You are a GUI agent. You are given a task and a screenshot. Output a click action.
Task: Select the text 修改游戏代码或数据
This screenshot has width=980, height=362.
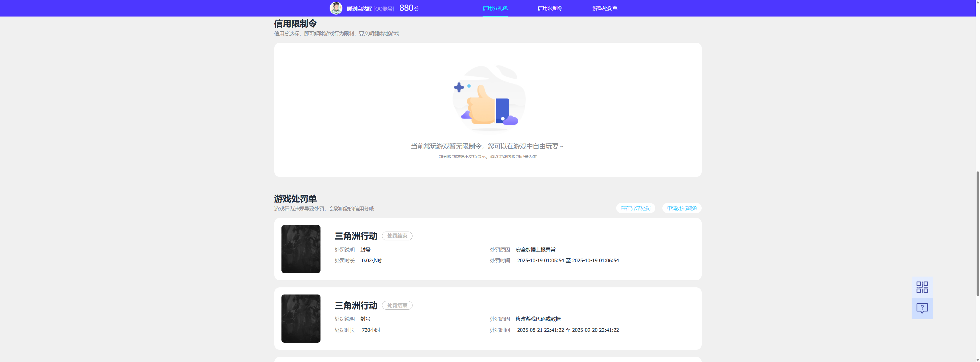tap(538, 319)
